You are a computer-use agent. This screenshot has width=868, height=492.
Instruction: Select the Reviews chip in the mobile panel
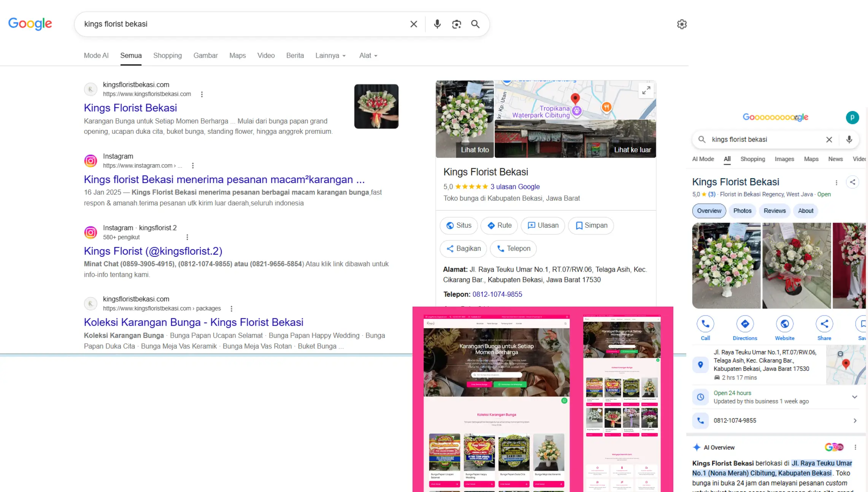(774, 211)
